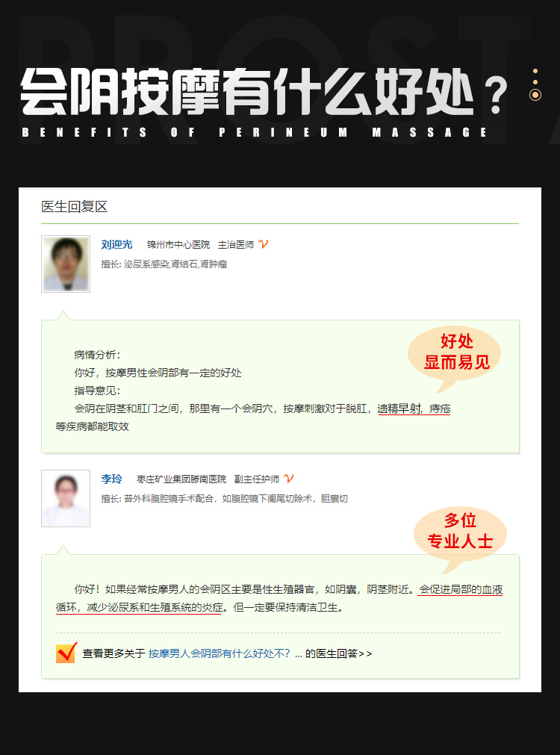Image resolution: width=560 pixels, height=755 pixels.
Task: Click the subtitle BENEFITS OF PERINEUM MASSAGE
Action: (254, 132)
